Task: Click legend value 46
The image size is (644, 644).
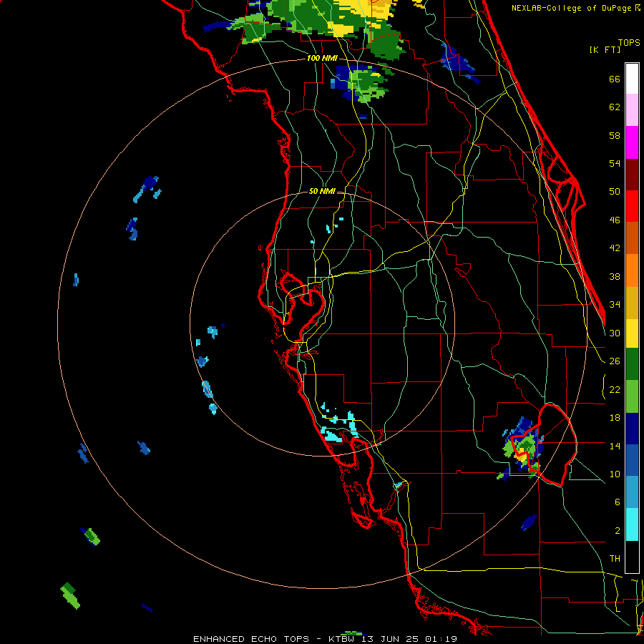Action: coord(615,220)
